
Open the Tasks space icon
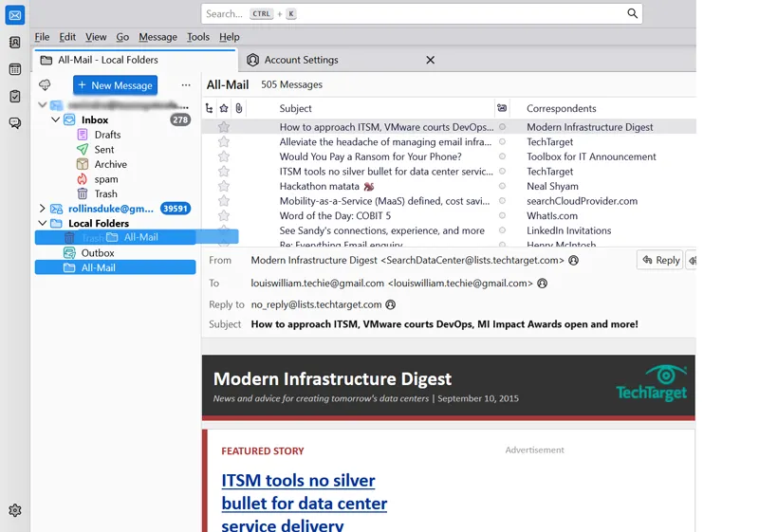pyautogui.click(x=15, y=96)
